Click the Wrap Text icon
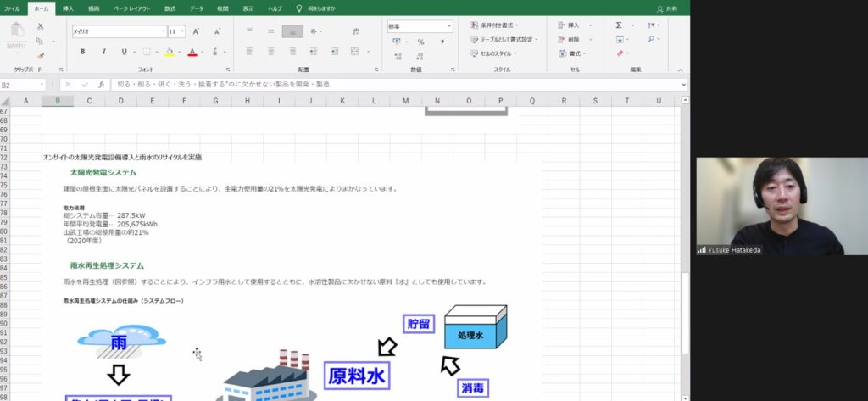Viewport: 868px width, 401px height. click(x=356, y=31)
